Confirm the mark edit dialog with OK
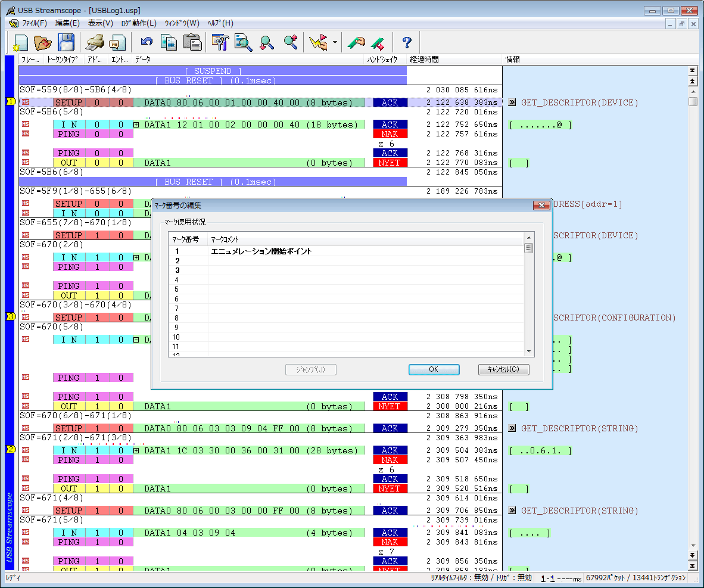This screenshot has height=588, width=704. [x=434, y=369]
